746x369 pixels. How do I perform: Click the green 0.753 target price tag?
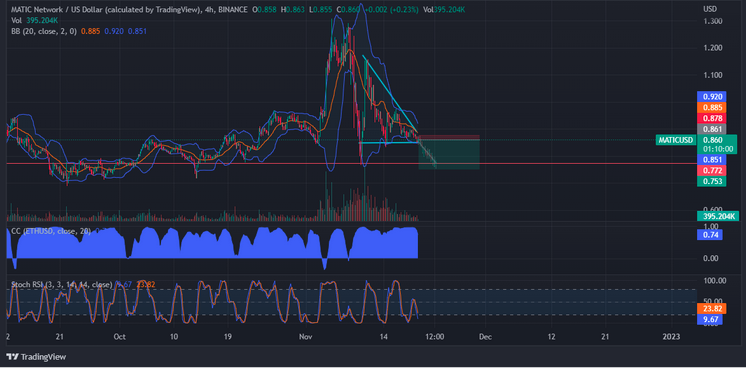[711, 181]
